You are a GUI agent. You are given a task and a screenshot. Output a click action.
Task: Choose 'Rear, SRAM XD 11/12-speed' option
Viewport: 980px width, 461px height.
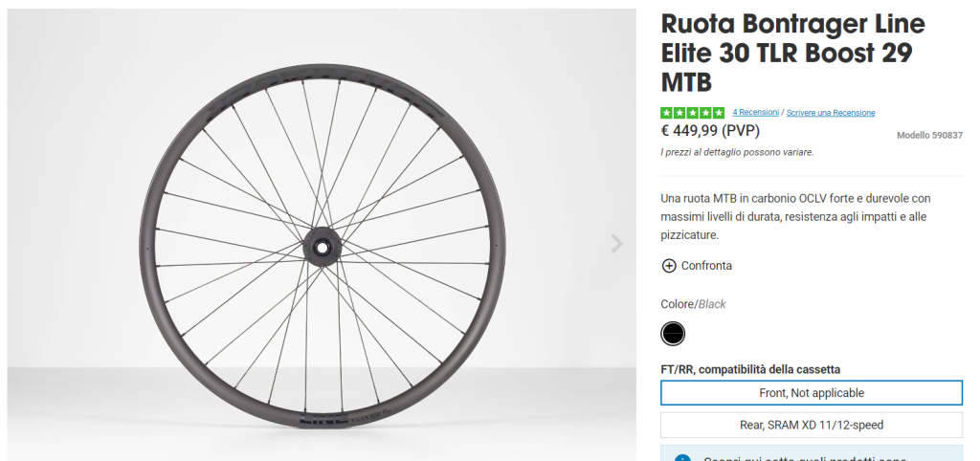(x=812, y=425)
